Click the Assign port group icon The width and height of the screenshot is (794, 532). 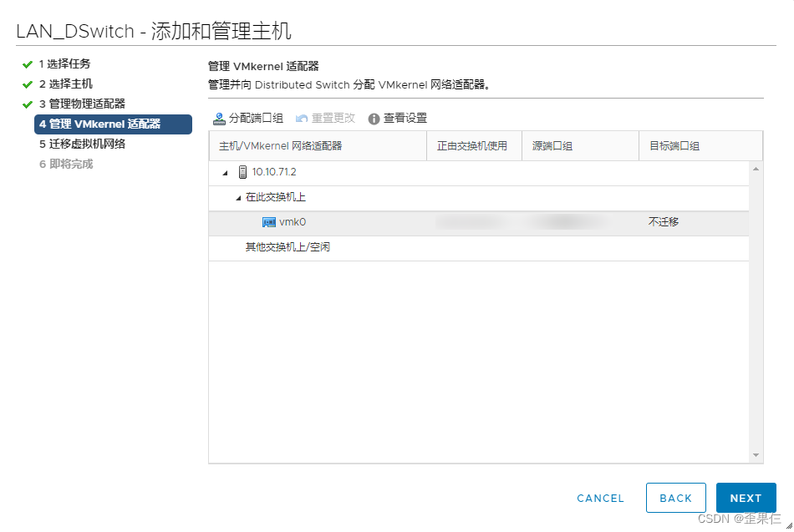coord(219,119)
